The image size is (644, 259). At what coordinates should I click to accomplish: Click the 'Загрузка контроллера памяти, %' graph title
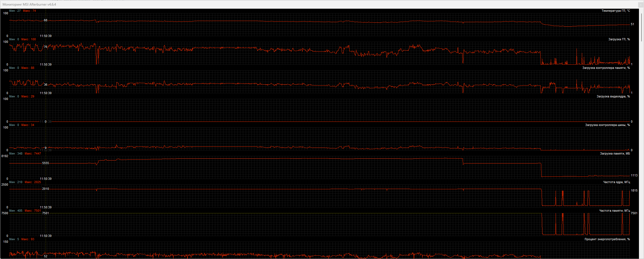point(606,68)
